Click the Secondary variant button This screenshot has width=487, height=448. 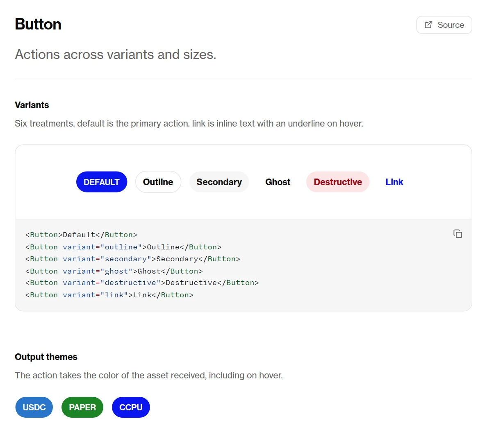[219, 182]
